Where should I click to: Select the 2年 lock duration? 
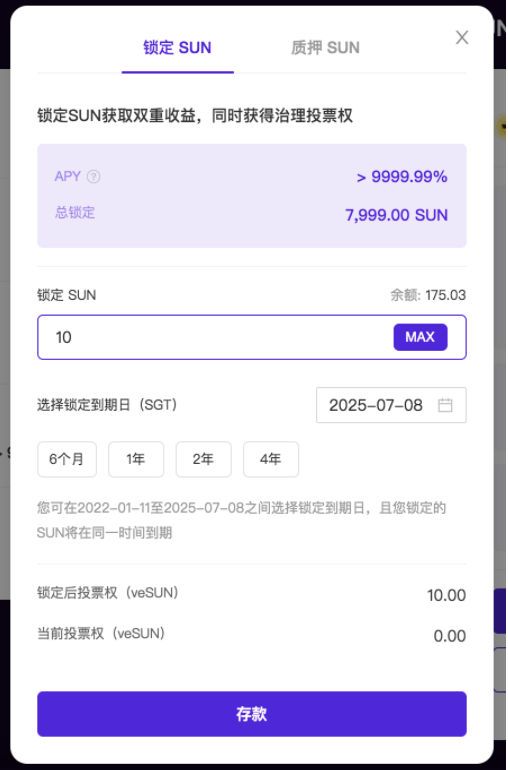[203, 459]
